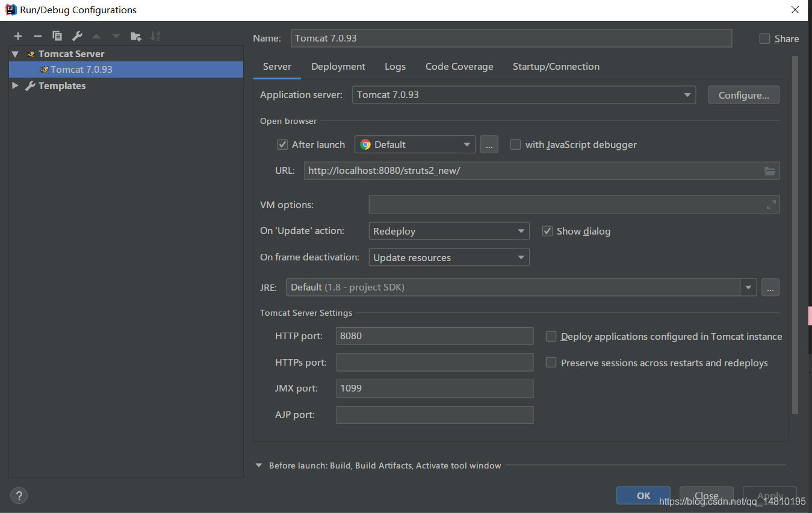The height and width of the screenshot is (513, 812).
Task: Switch to the Server tab
Action: 277,67
